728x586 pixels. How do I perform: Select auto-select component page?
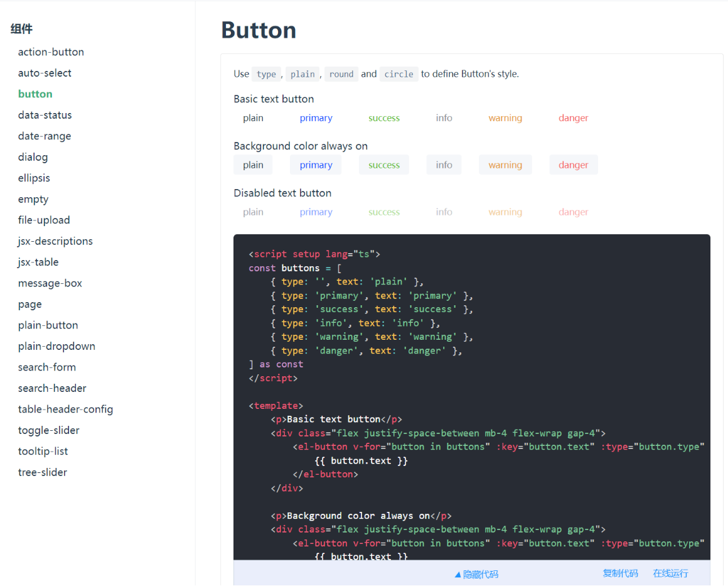click(x=45, y=73)
